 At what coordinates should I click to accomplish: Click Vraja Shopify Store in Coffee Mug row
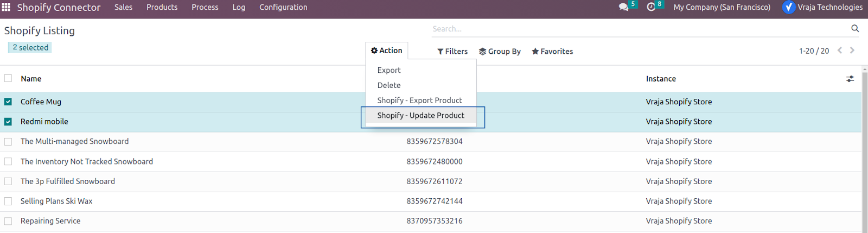tap(679, 102)
